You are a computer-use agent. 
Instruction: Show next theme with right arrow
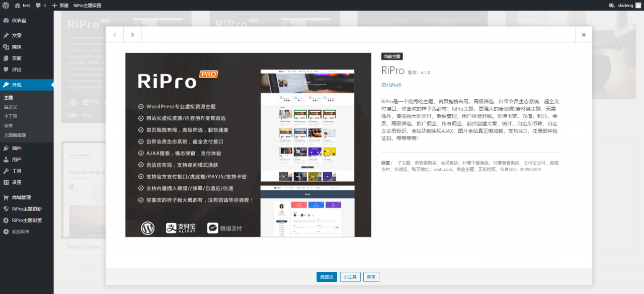pyautogui.click(x=132, y=35)
